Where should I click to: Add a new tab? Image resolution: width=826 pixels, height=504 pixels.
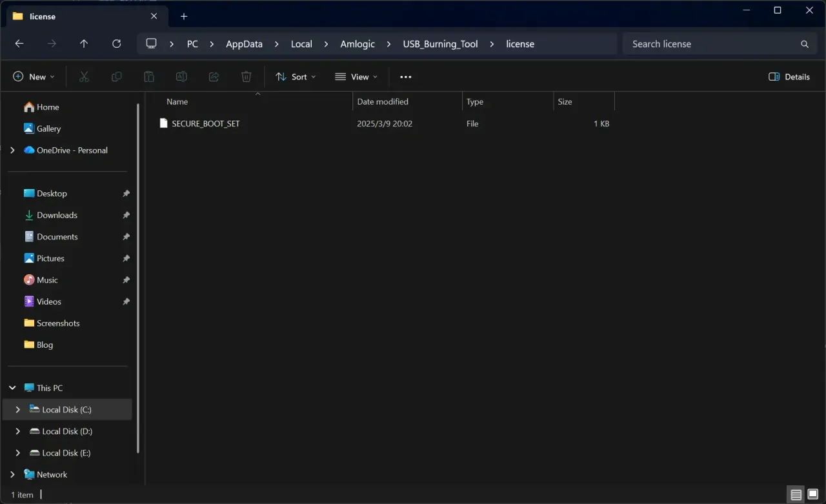tap(184, 16)
